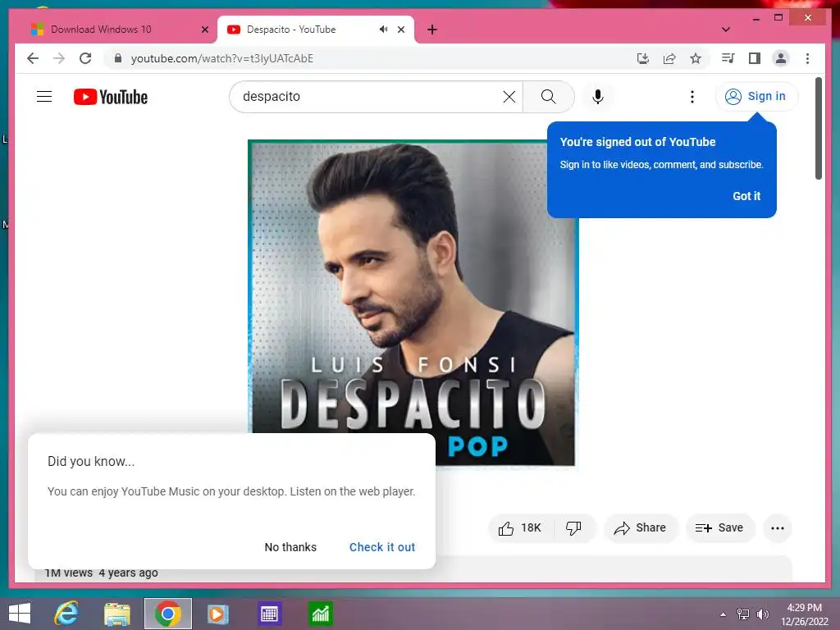Open green chart app in taskbar
840x630 pixels.
pyautogui.click(x=321, y=614)
